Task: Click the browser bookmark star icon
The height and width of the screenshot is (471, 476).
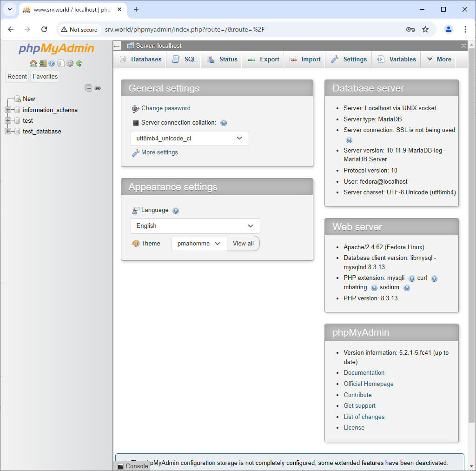Action: click(x=425, y=29)
